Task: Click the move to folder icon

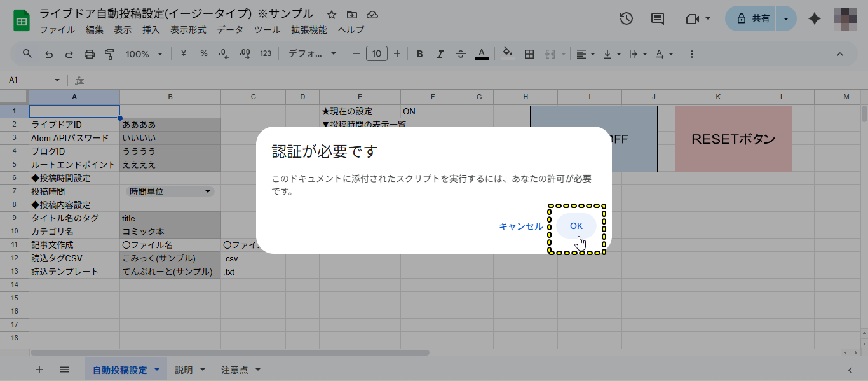Action: tap(352, 15)
